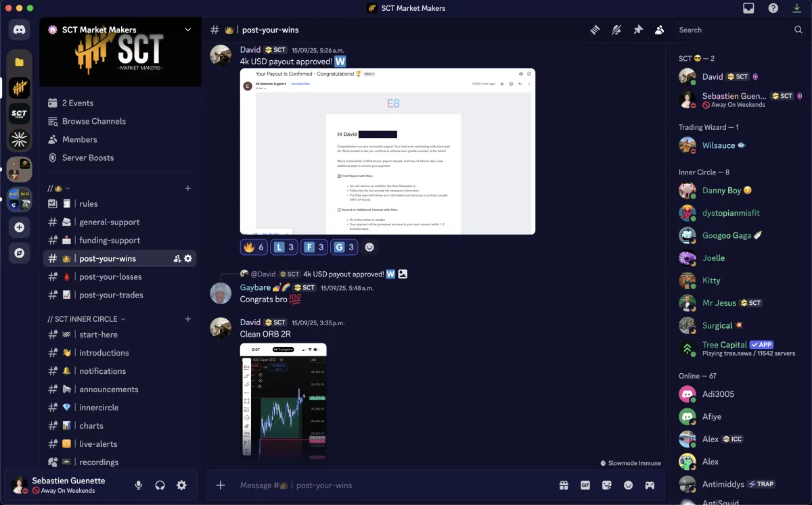Open Server Boosts

pyautogui.click(x=120, y=158)
